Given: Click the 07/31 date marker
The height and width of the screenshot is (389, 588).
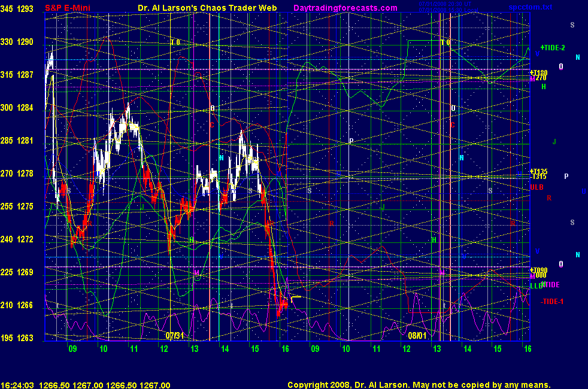Looking at the screenshot, I should 174,336.
